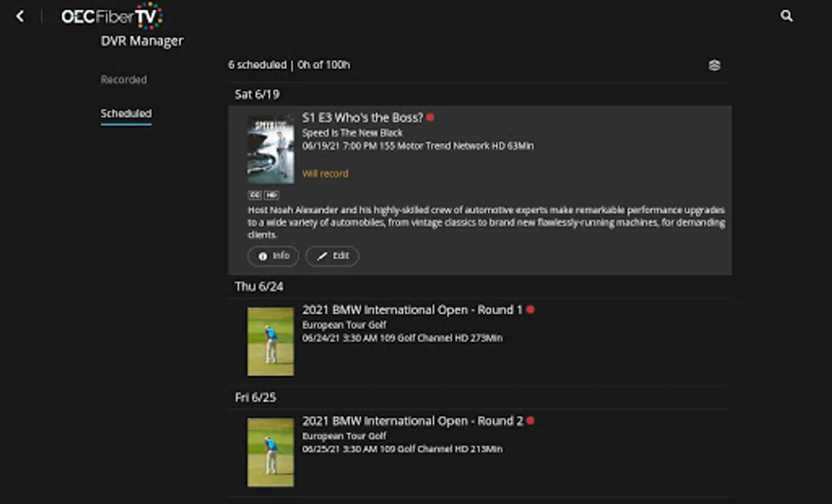Screen dimensions: 832x504
Task: Click '6 scheduled | 0h of 100h' summary
Action: tap(289, 65)
